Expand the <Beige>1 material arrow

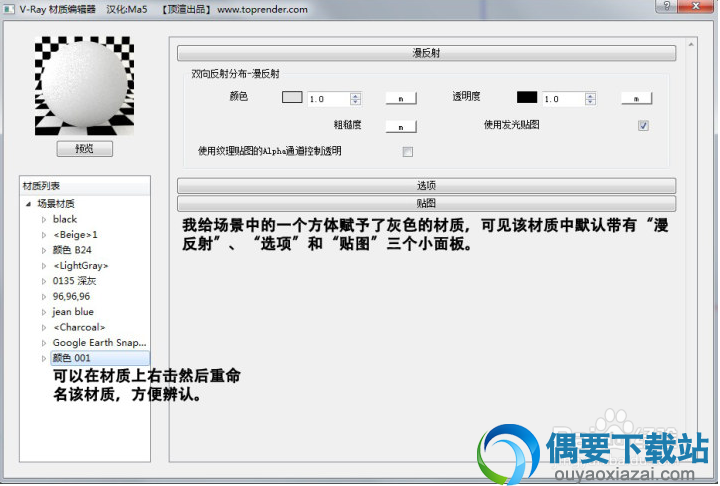point(44,235)
